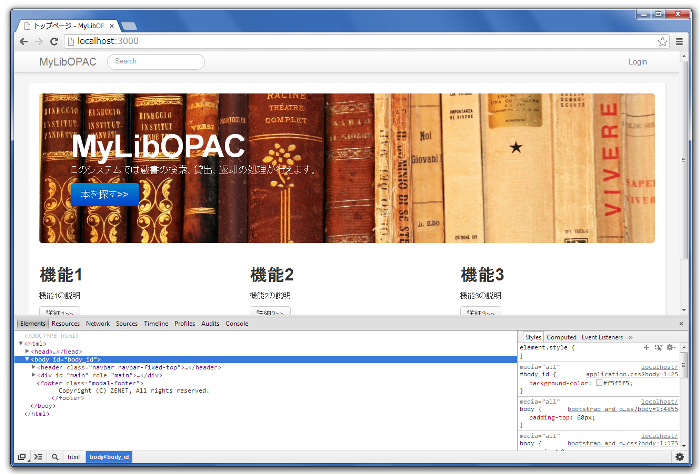
Task: Select the body#body_id breadcrumb at bottom
Action: 109,457
